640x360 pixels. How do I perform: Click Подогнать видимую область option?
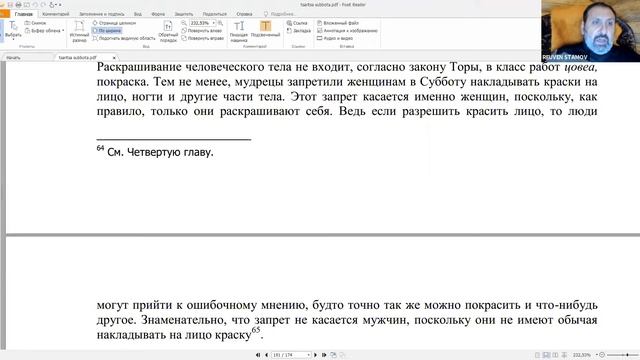[124, 38]
